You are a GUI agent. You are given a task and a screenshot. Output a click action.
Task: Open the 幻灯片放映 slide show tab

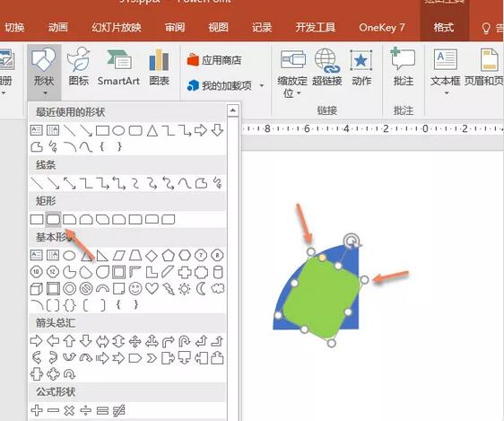pos(117,27)
